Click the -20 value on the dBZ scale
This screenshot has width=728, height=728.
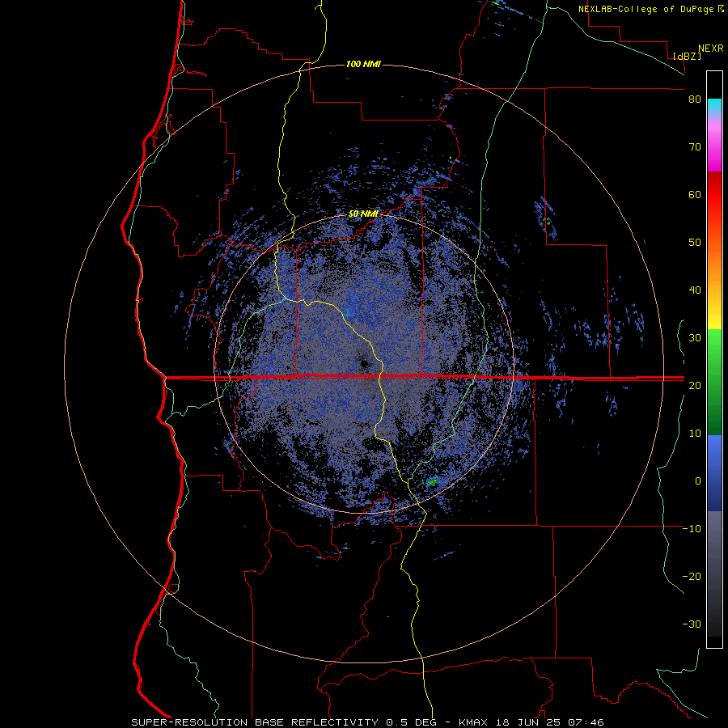pyautogui.click(x=692, y=576)
